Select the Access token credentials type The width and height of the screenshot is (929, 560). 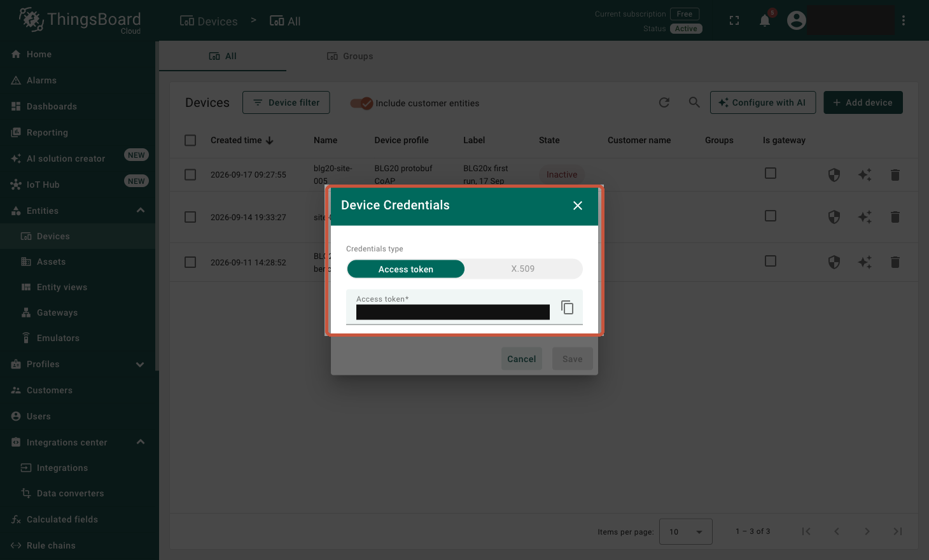click(406, 269)
